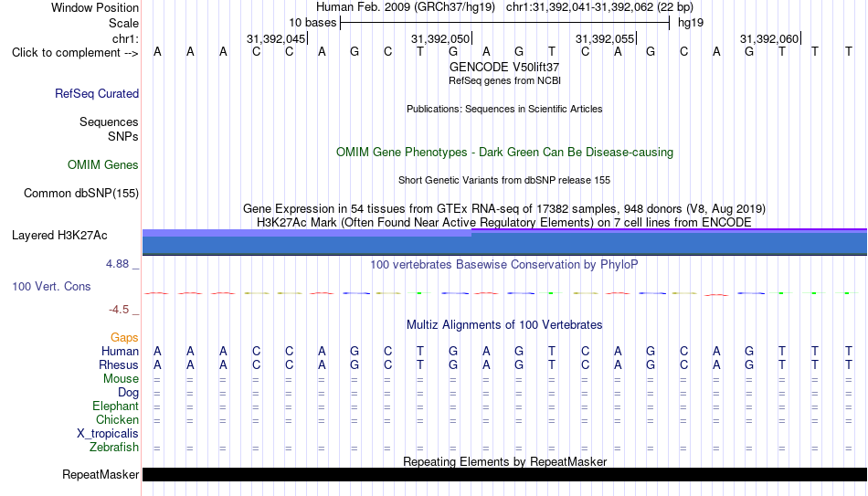Click the GENCODE V50lift37 track title
The height and width of the screenshot is (496, 868).
pyautogui.click(x=504, y=67)
